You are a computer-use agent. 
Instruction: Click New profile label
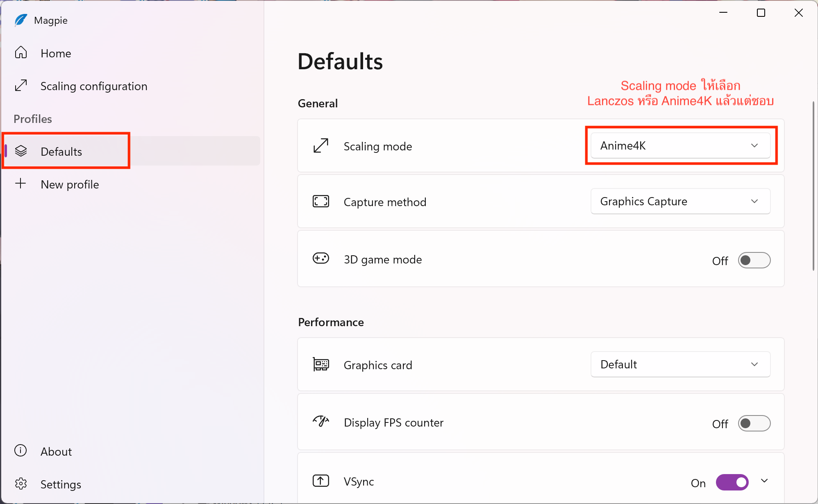(70, 184)
